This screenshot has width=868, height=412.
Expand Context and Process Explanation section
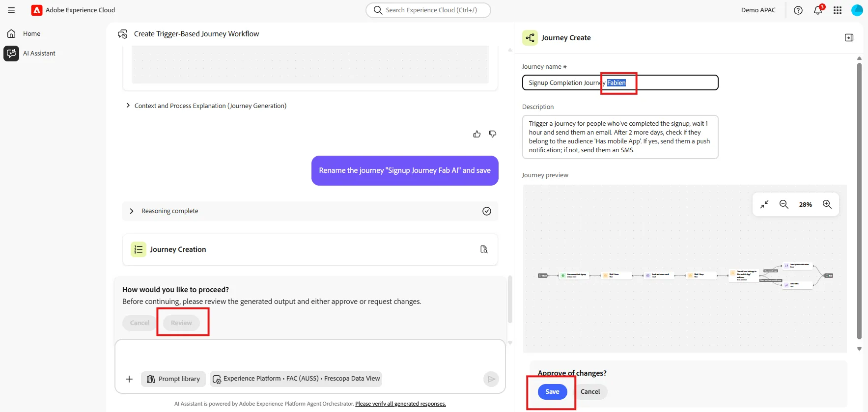[x=206, y=106]
